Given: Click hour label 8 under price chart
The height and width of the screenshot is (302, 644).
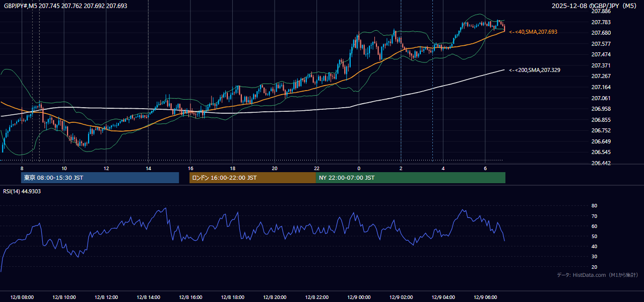Looking at the screenshot, I should click(x=22, y=168).
